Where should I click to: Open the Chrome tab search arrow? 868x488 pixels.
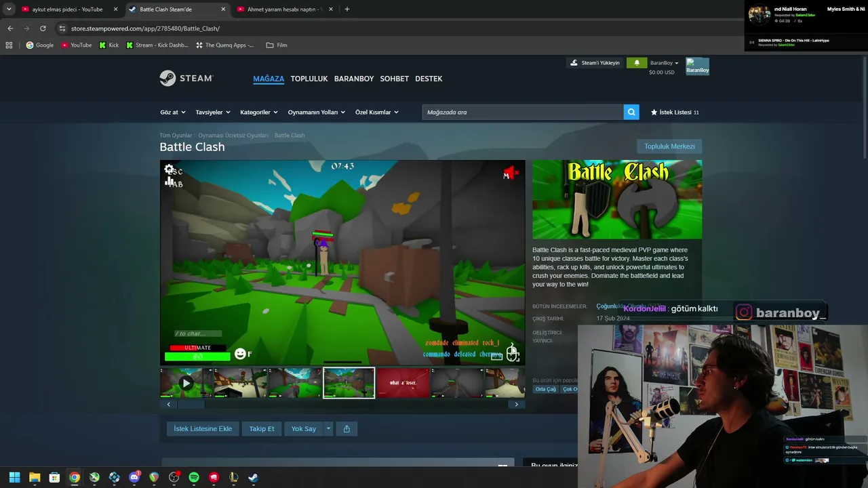(9, 9)
